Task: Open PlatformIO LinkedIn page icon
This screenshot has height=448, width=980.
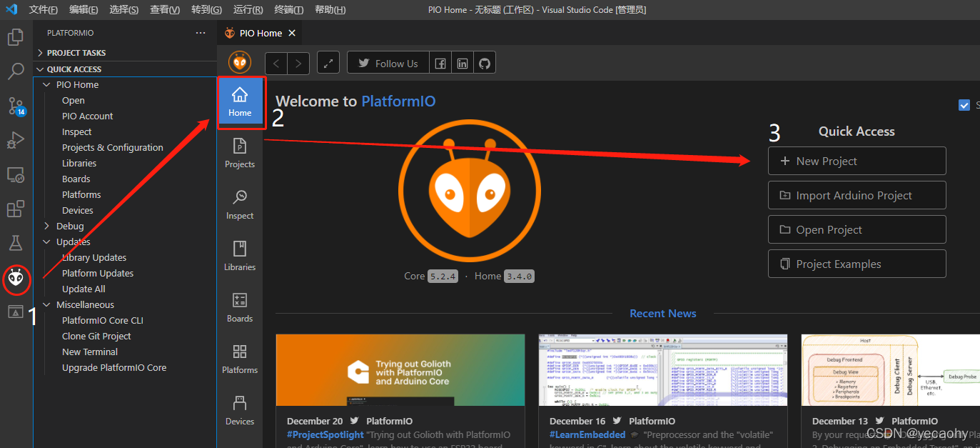Action: click(463, 63)
